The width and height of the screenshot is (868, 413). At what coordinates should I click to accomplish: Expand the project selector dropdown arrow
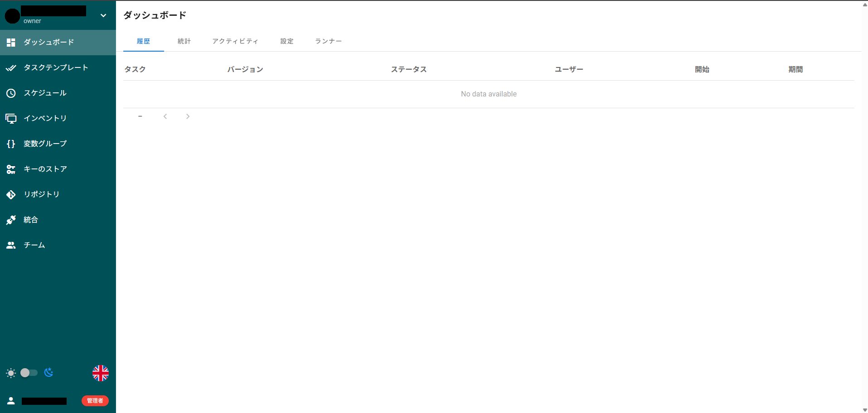pyautogui.click(x=103, y=15)
